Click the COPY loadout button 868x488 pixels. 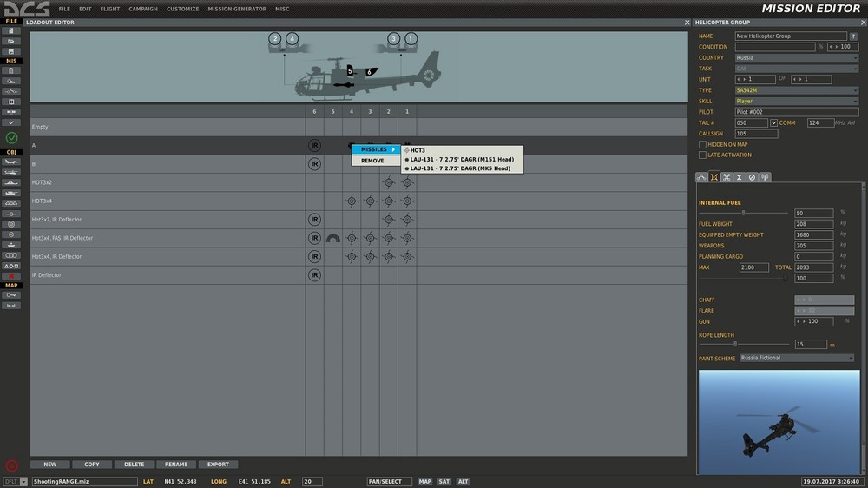pos(92,465)
